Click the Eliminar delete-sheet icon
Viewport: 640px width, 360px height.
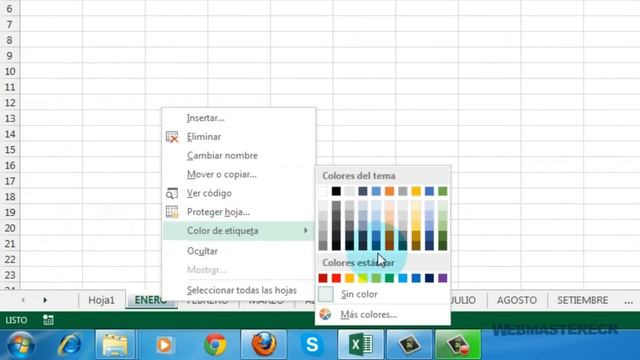pos(172,137)
